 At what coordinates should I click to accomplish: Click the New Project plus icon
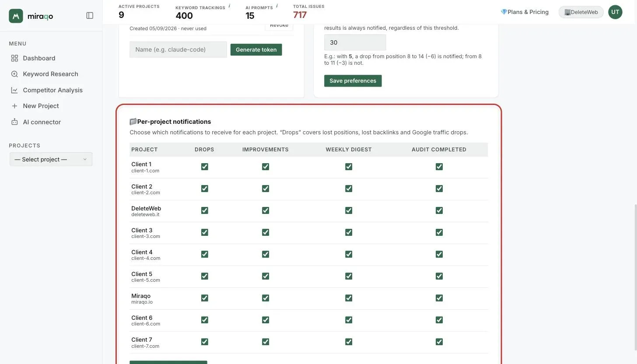(x=14, y=106)
